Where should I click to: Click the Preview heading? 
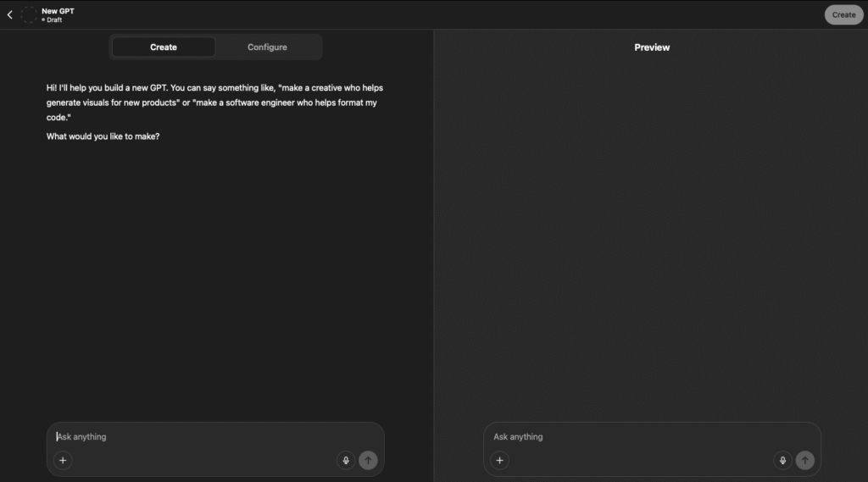pos(652,47)
